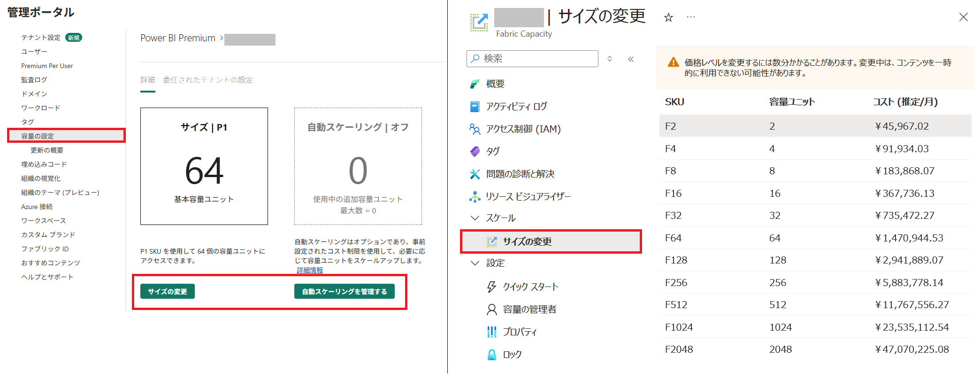This screenshot has width=980, height=388.
Task: Click the アクセス制御 (IAM) people icon
Action: click(x=475, y=129)
